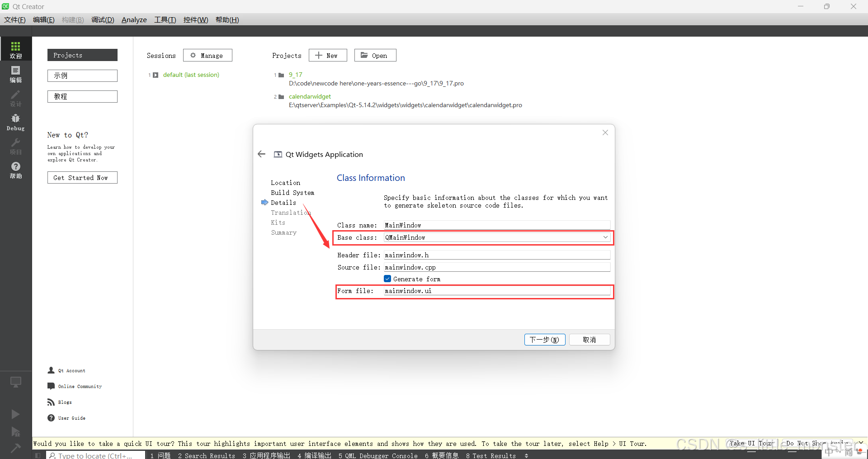Click the Online Community link text

click(80, 387)
